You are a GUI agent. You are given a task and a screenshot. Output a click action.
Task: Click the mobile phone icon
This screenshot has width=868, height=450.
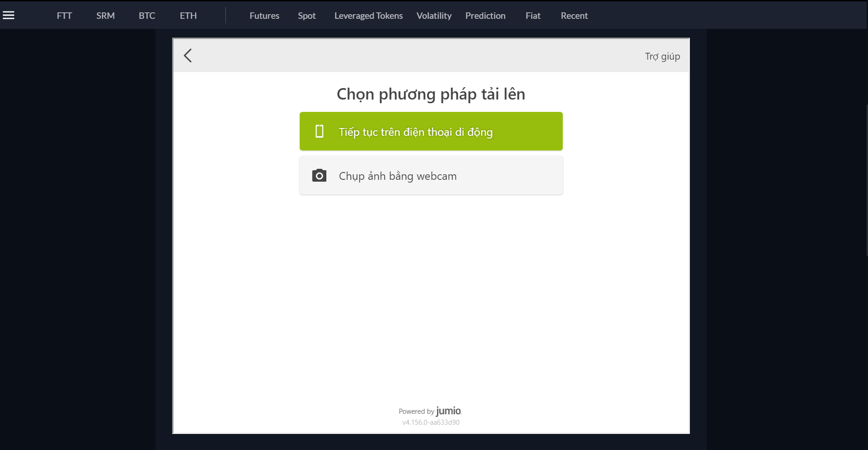click(x=319, y=132)
